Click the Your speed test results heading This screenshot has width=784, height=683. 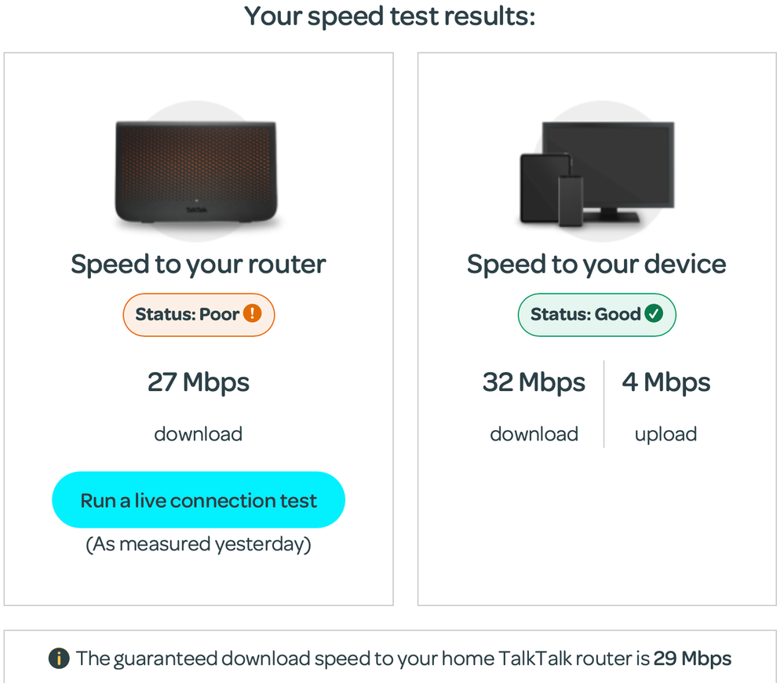(392, 16)
